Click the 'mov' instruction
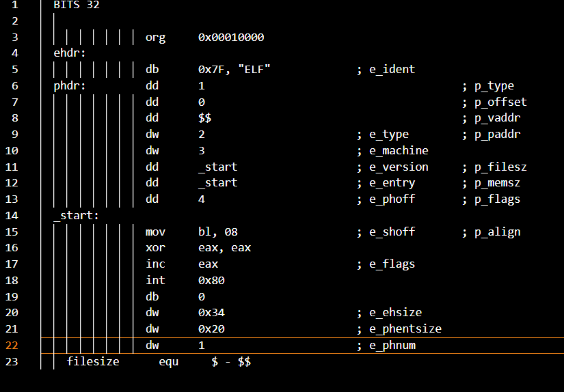564x392 pixels. (x=155, y=232)
